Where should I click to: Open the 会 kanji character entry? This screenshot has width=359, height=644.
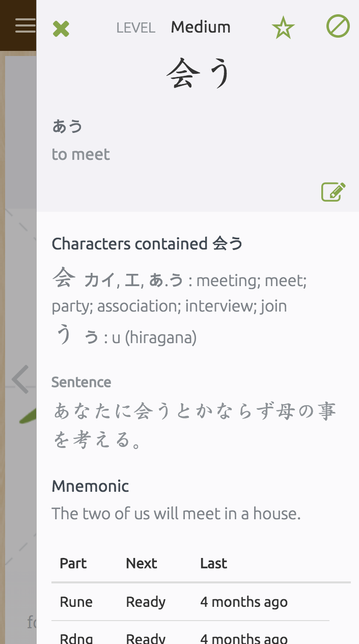64,278
